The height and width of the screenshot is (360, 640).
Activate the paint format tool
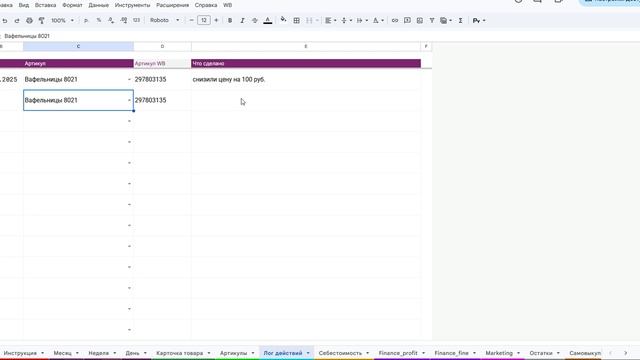42,20
